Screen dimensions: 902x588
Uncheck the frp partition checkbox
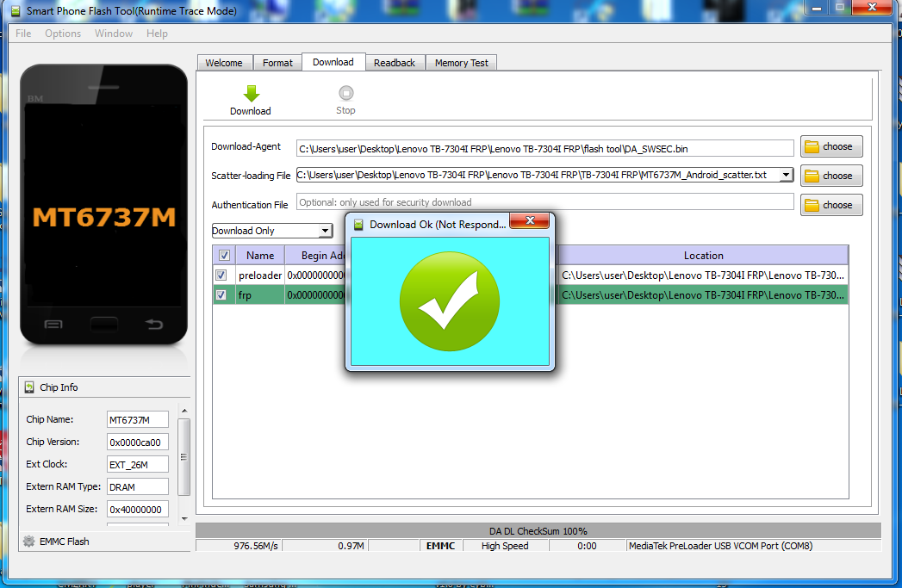click(221, 295)
